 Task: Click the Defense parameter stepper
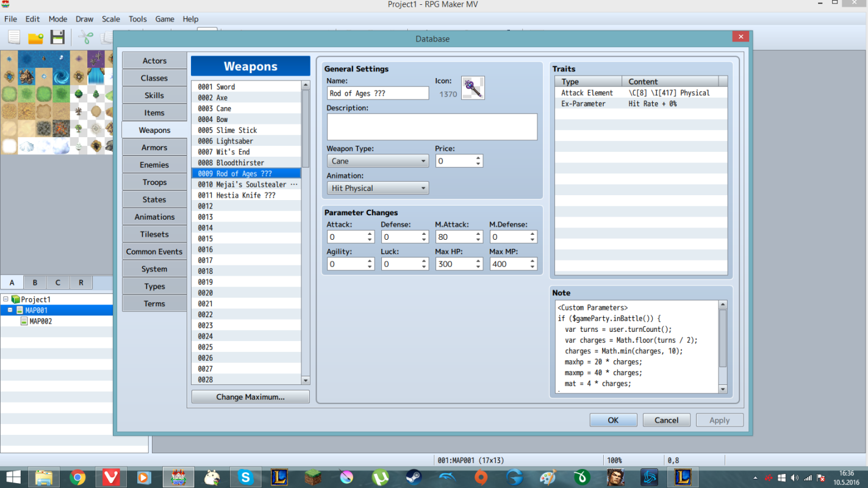tap(404, 237)
